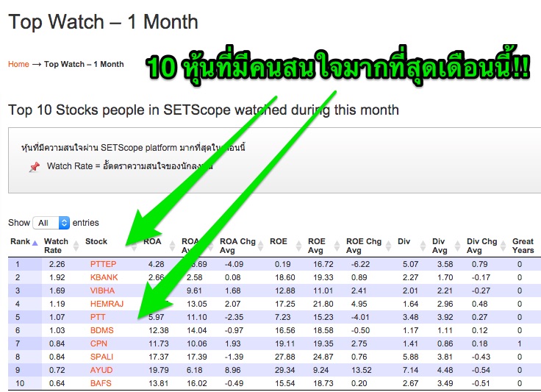Click the Top 10 Stocks heading text
Screen dimensions: 541x392
point(204,110)
